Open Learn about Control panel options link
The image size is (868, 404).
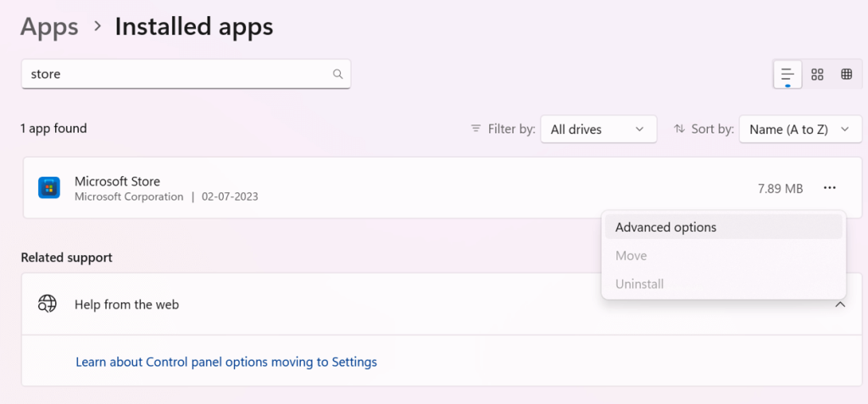(x=226, y=362)
